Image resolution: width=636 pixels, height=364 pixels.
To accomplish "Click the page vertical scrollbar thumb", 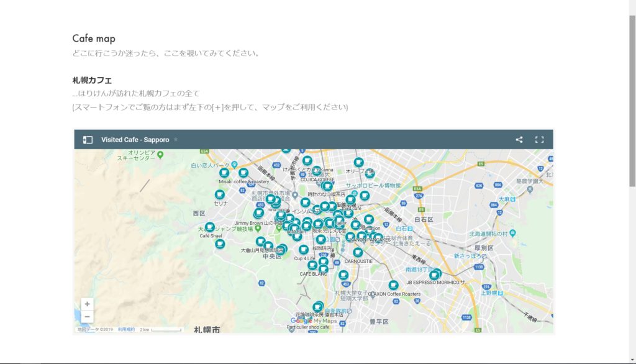I will (x=632, y=101).
